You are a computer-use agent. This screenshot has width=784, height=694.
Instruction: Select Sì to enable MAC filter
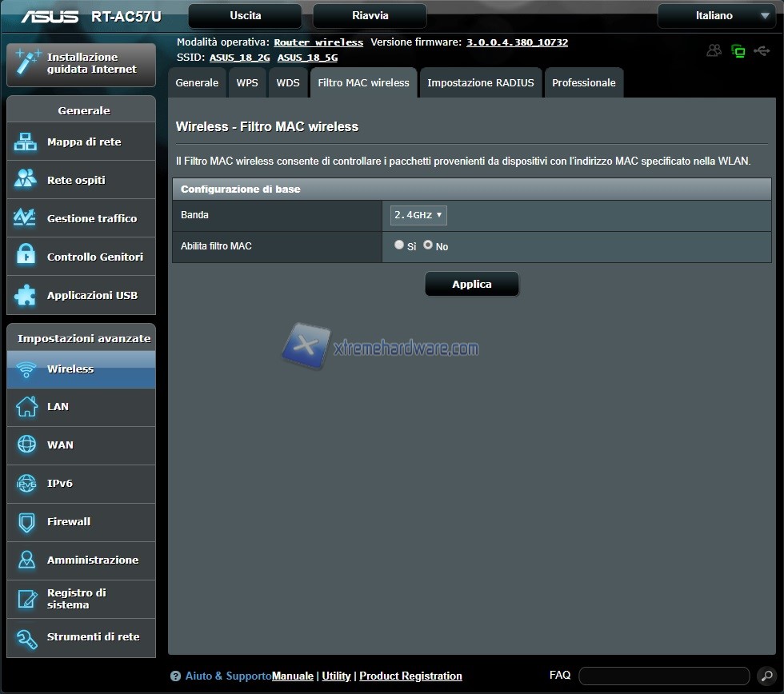[x=399, y=245]
